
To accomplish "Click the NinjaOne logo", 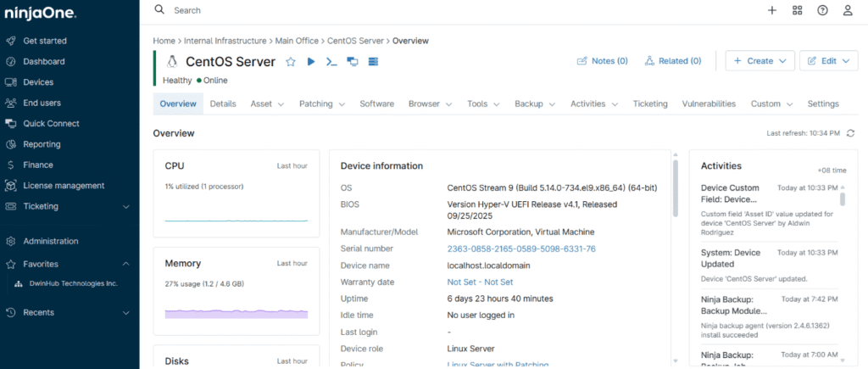I will click(40, 14).
